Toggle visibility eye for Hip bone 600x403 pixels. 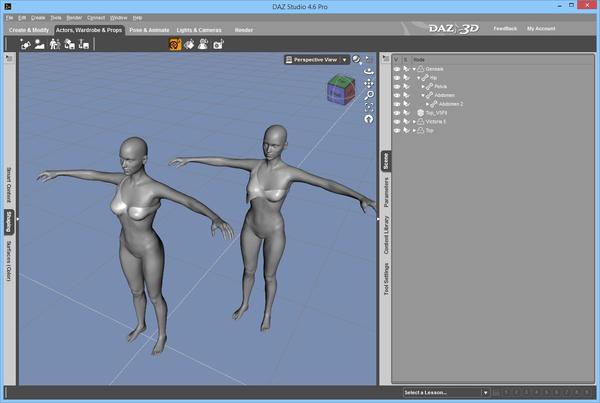click(x=397, y=78)
